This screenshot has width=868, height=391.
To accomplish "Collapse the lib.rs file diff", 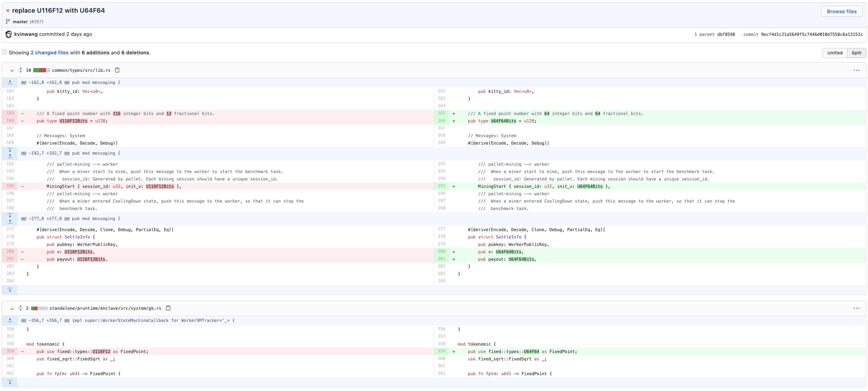I will tap(12, 70).
